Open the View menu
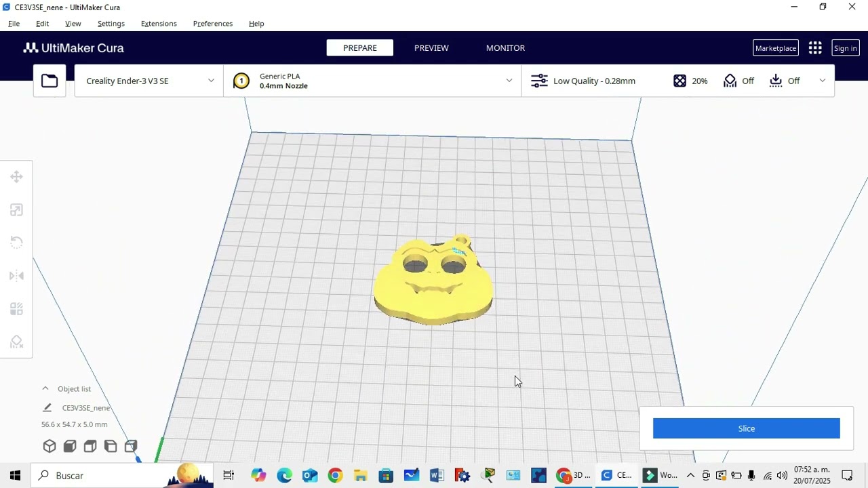The width and height of the screenshot is (868, 488). tap(73, 24)
